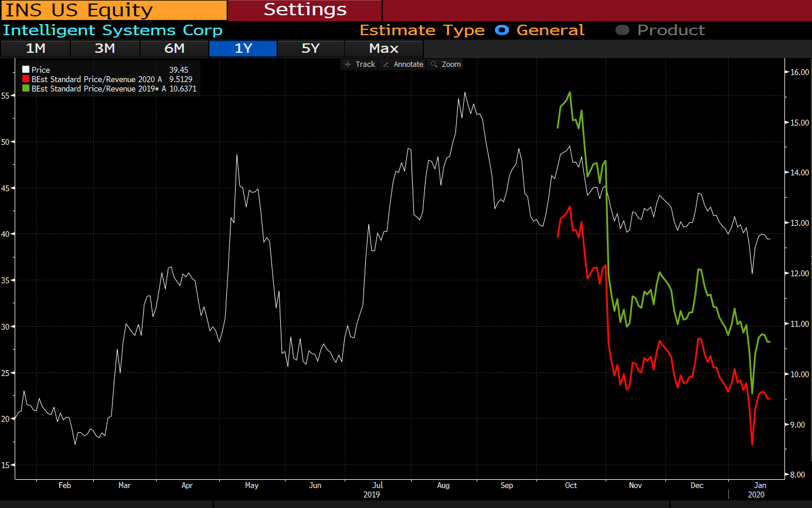The height and width of the screenshot is (508, 812).
Task: Click the Annotate pencil icon
Action: pyautogui.click(x=386, y=65)
